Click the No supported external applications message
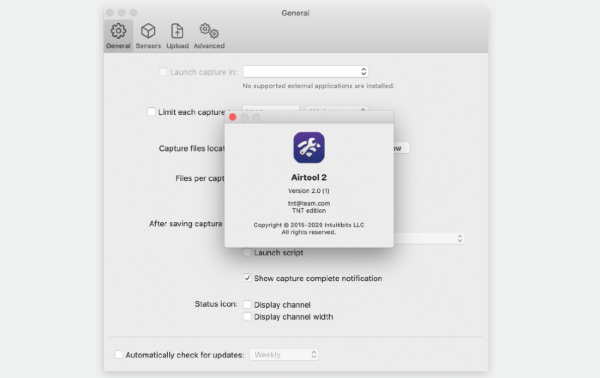 (318, 86)
